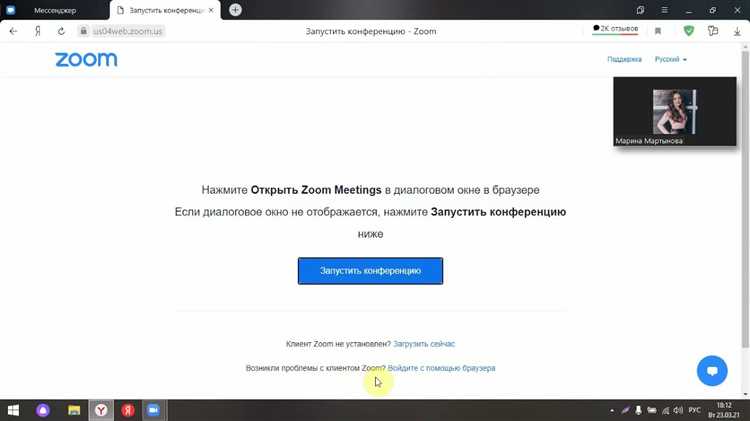Open a new browser tab with plus
Viewport: 750px width, 421px height.
tap(235, 10)
